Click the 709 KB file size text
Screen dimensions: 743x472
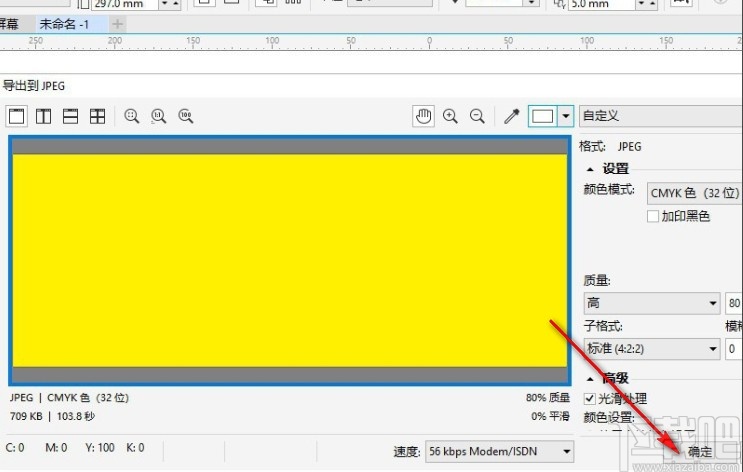pyautogui.click(x=26, y=417)
